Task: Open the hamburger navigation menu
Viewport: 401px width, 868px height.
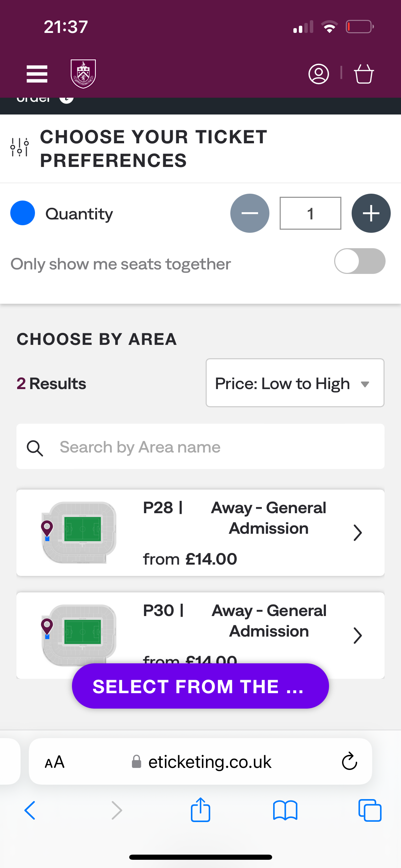Action: (x=37, y=74)
